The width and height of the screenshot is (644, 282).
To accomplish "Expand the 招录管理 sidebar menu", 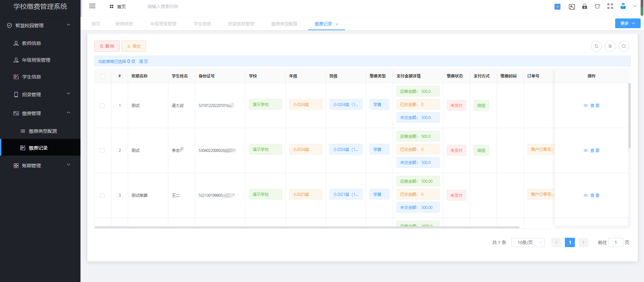I will (40, 95).
